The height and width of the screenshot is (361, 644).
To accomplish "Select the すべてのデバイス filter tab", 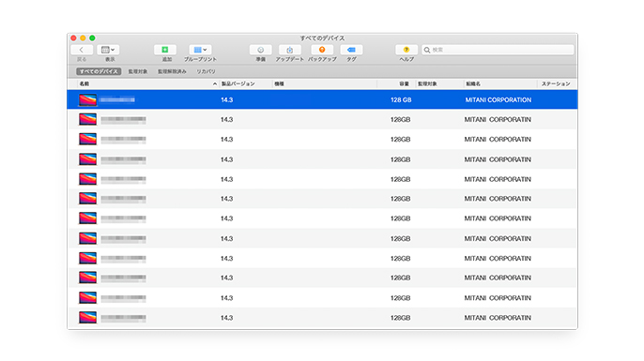I will (99, 71).
